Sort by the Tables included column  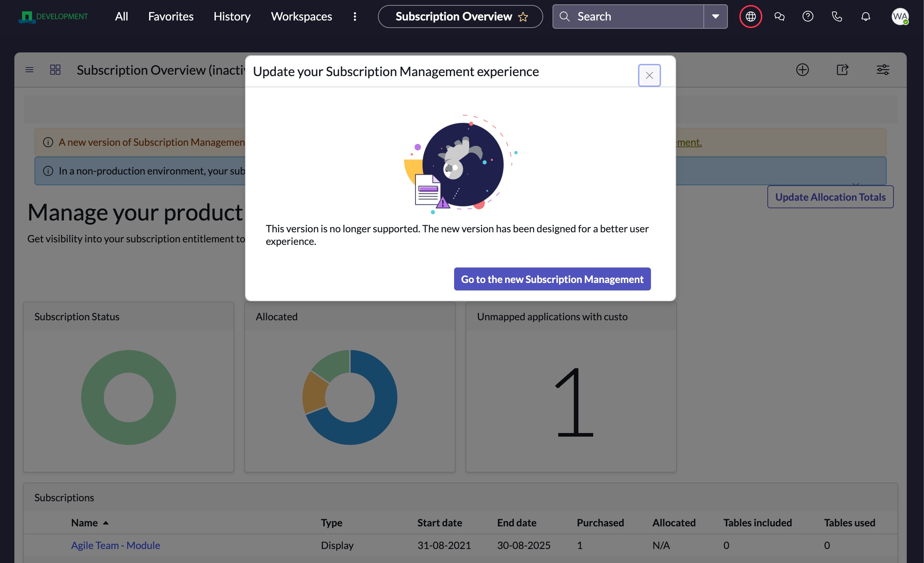758,522
